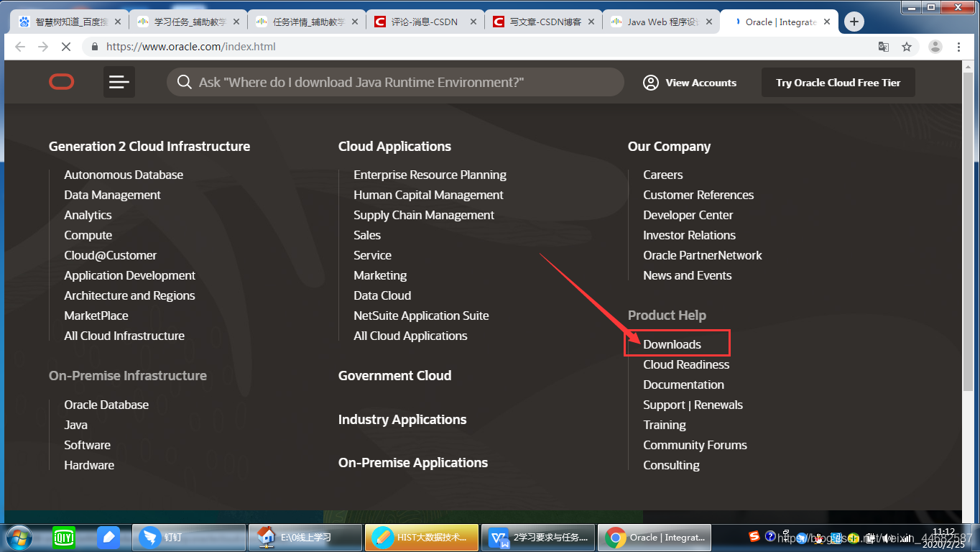Open the Cloud Readiness link
The width and height of the screenshot is (980, 552).
coord(686,364)
